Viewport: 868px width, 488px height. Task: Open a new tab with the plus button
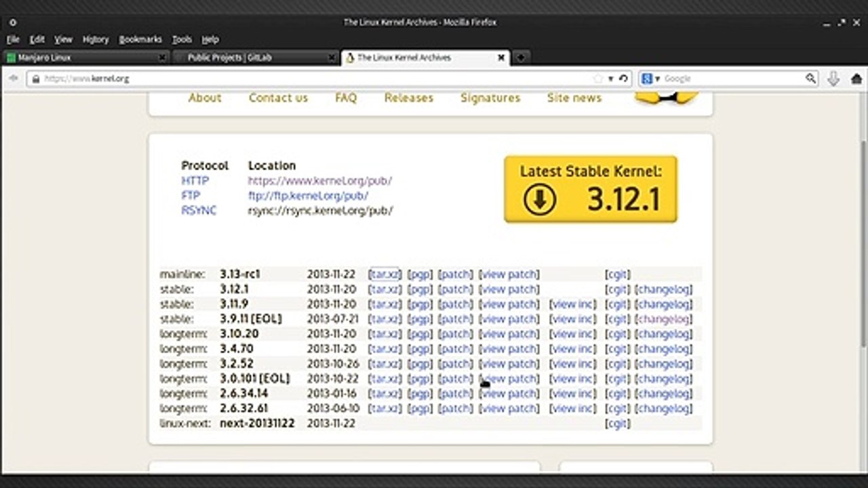point(521,58)
